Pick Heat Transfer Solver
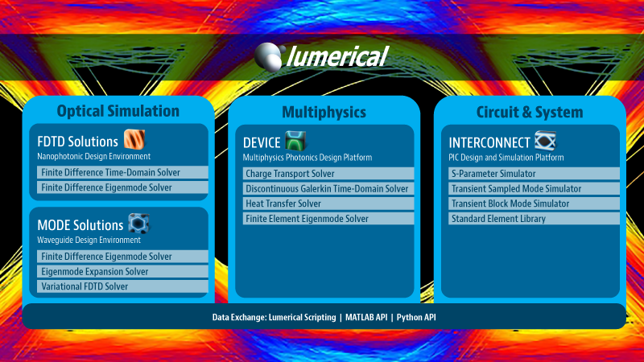 (328, 204)
